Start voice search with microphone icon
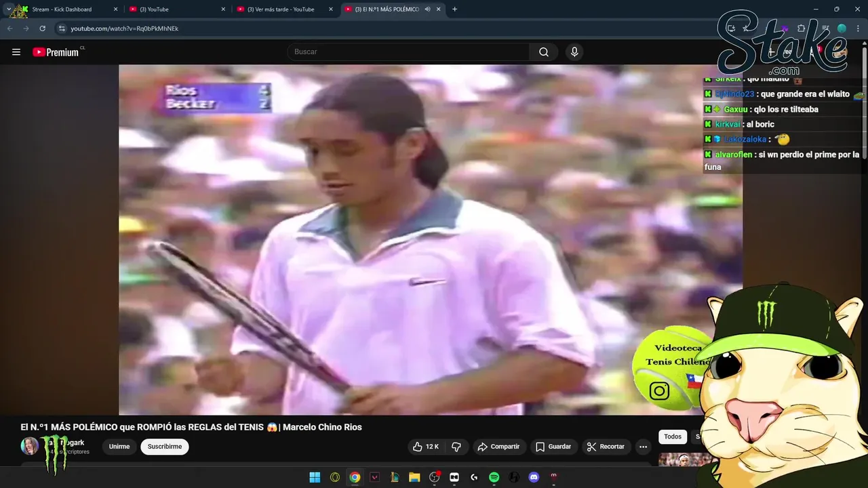The width and height of the screenshot is (868, 488). (574, 52)
